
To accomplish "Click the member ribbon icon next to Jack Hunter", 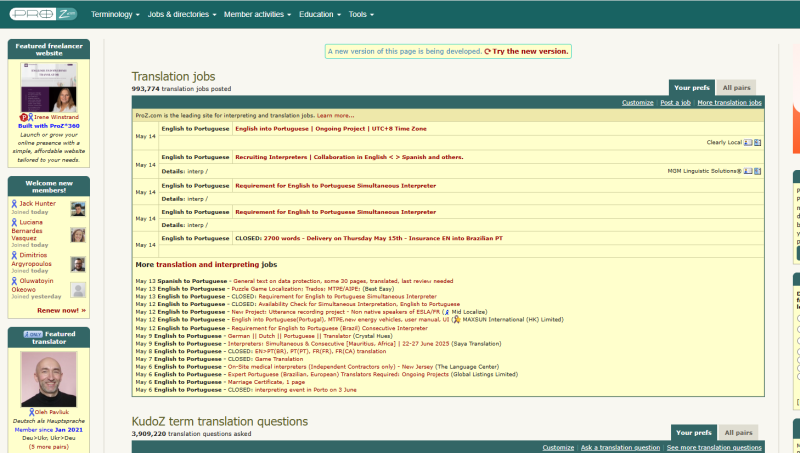I will pyautogui.click(x=14, y=204).
